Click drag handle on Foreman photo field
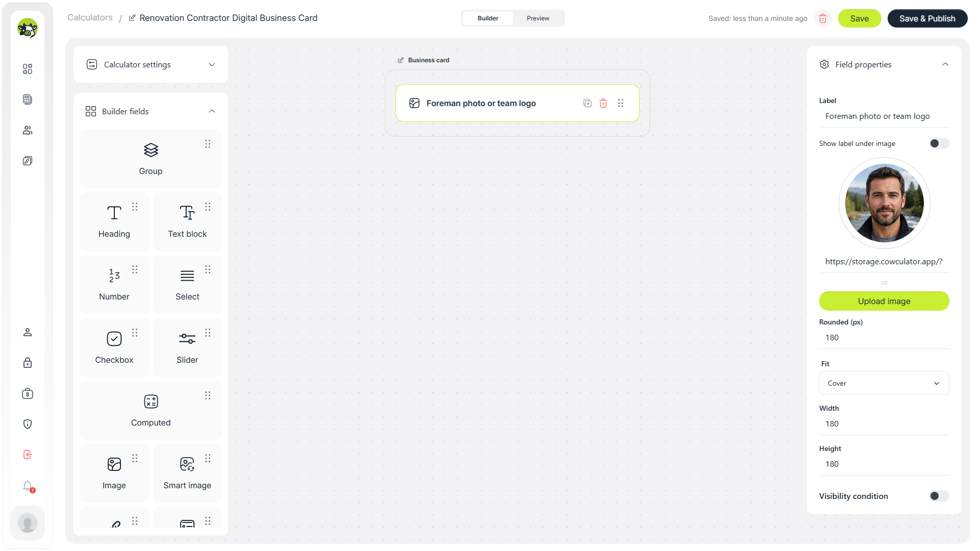Screen dimensions: 980x551 coord(621,103)
